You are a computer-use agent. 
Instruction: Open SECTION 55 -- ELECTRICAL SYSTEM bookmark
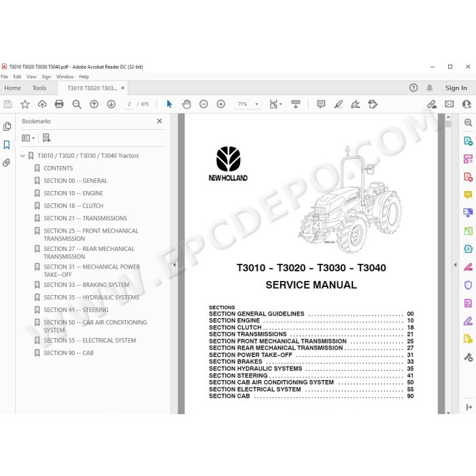90,340
